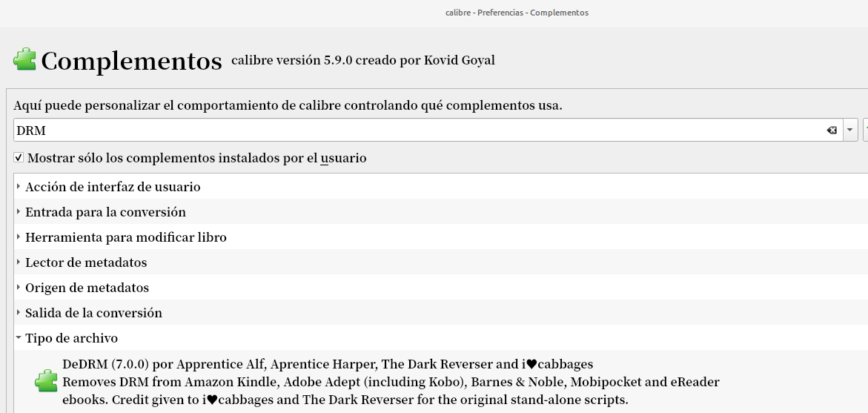Expand Herramienta para modificar libro arrow
Viewport: 868px width, 413px height.
point(19,237)
